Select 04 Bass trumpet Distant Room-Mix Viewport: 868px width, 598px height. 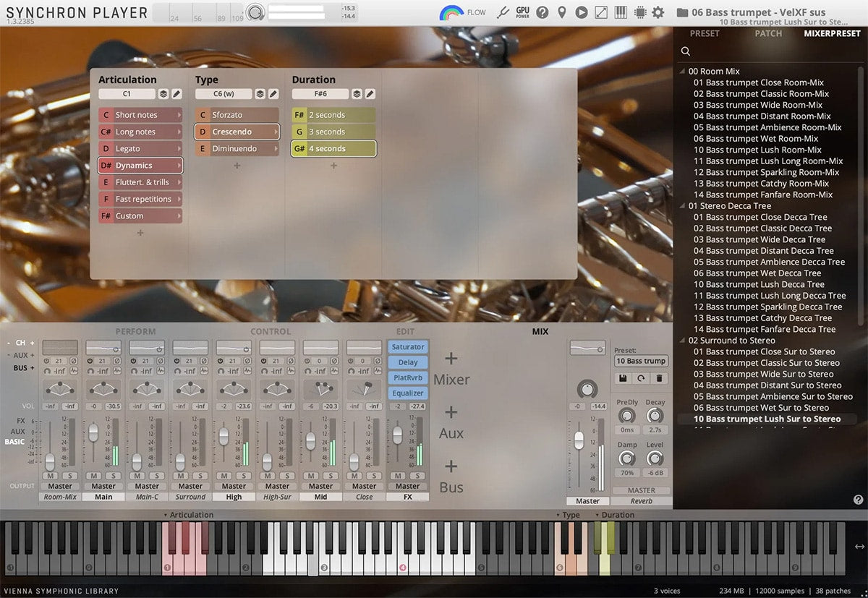pos(762,116)
